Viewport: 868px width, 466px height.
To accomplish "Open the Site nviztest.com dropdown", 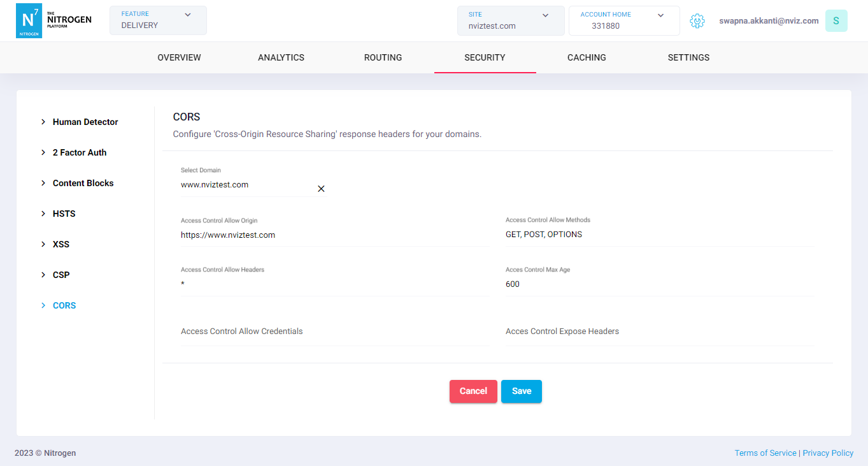I will coord(511,20).
